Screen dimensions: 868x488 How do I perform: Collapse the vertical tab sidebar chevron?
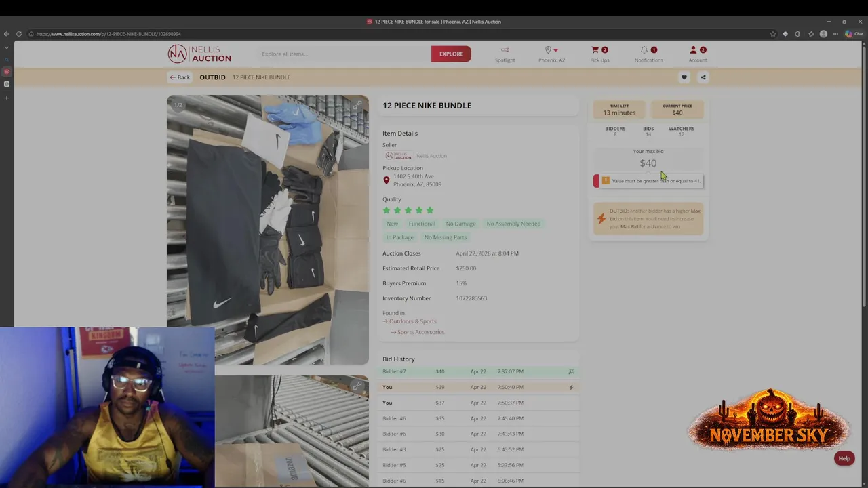pyautogui.click(x=7, y=47)
